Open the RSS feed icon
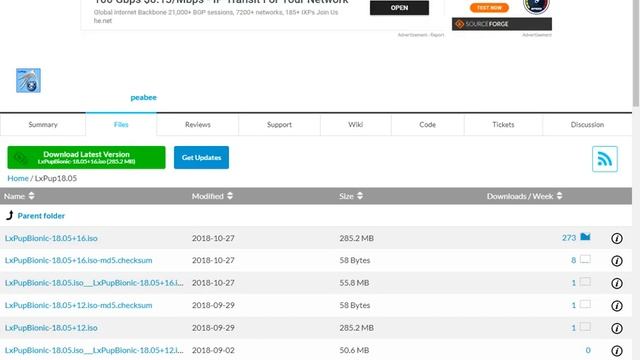This screenshot has height=360, width=640. (x=604, y=159)
